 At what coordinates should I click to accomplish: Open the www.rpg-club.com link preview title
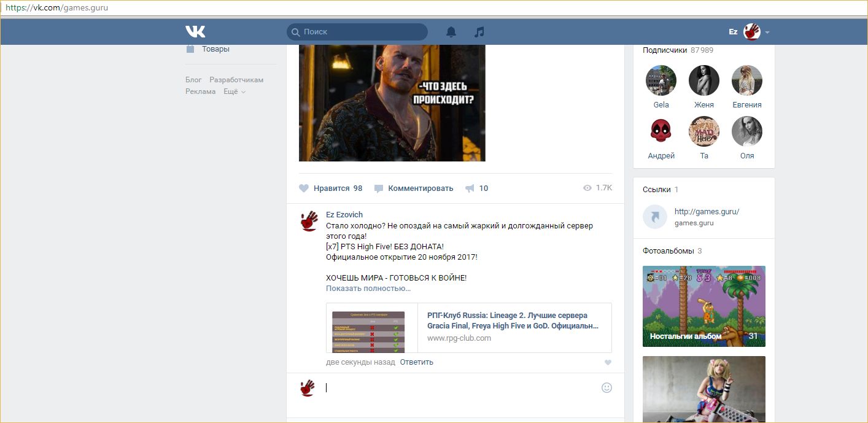[x=513, y=320]
